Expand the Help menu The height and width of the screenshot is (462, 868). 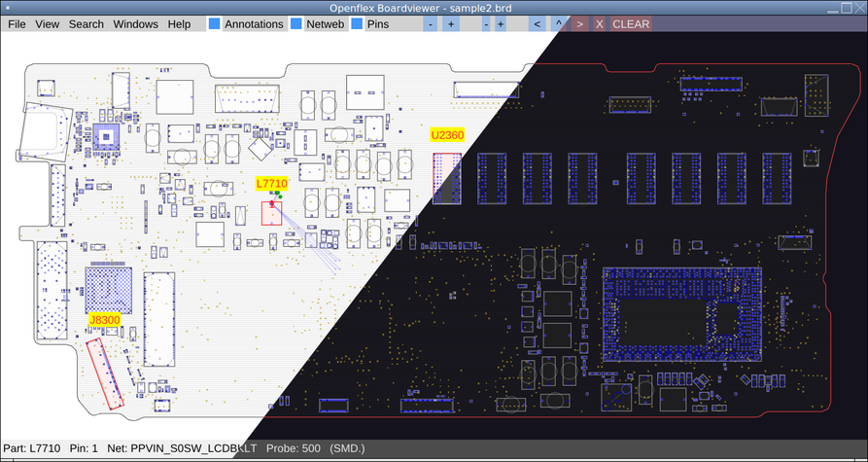(x=180, y=23)
